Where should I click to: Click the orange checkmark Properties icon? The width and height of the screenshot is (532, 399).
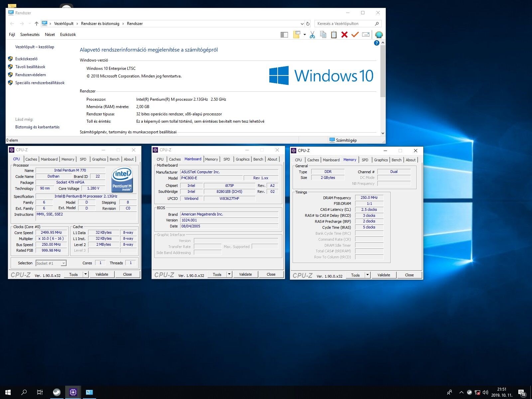point(355,35)
